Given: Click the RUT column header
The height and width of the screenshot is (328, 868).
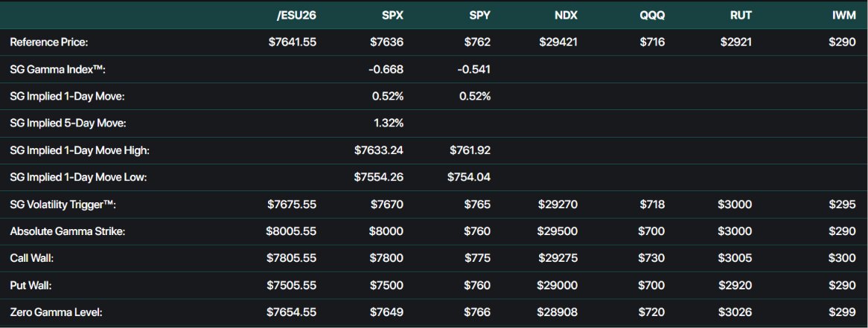Looking at the screenshot, I should pyautogui.click(x=741, y=16).
